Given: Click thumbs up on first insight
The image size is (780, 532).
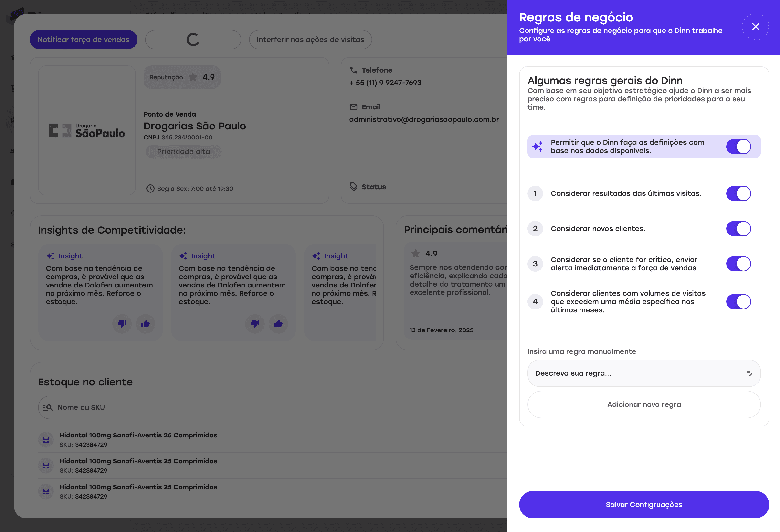Looking at the screenshot, I should [145, 324].
